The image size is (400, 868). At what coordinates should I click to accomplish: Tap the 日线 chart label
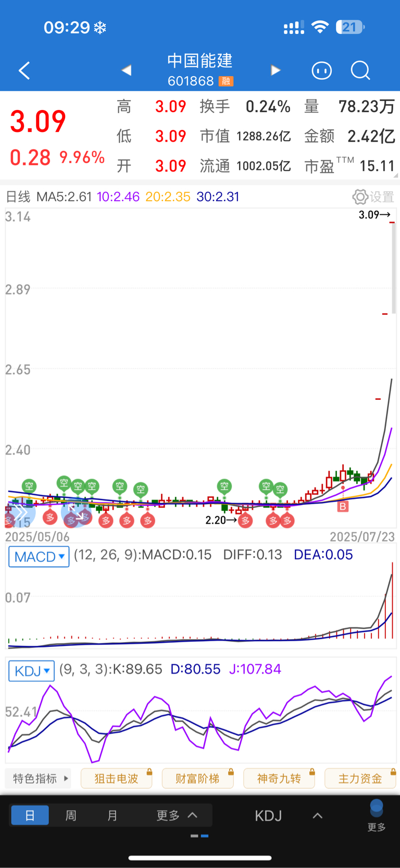(x=18, y=197)
